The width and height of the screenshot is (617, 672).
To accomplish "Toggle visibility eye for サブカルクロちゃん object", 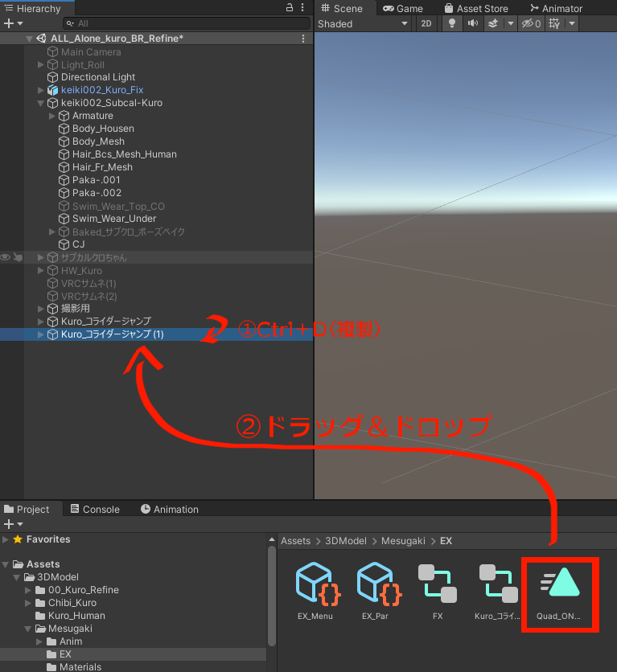I will click(x=6, y=257).
